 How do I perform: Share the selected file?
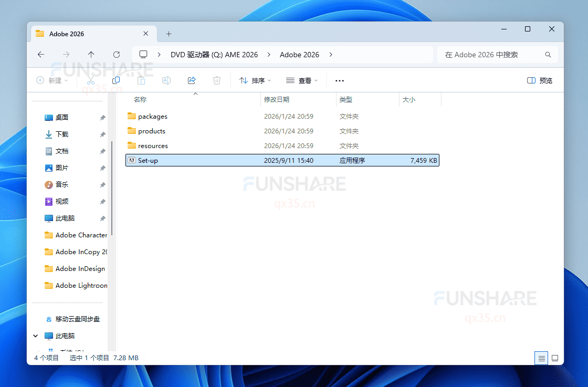pyautogui.click(x=192, y=80)
